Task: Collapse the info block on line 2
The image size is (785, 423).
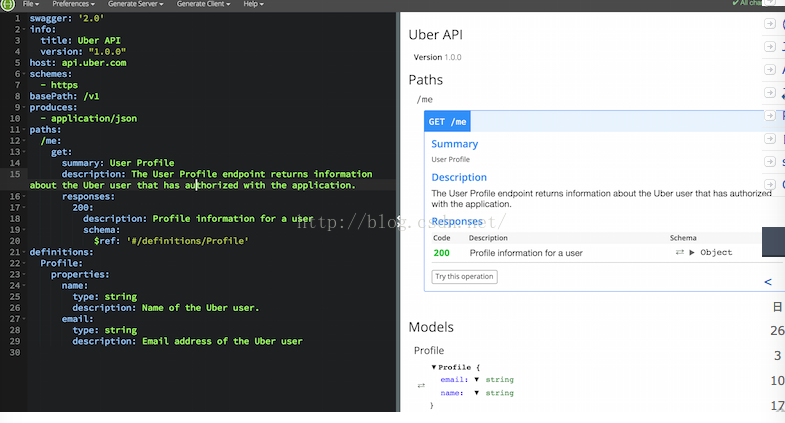Action: click(x=24, y=30)
